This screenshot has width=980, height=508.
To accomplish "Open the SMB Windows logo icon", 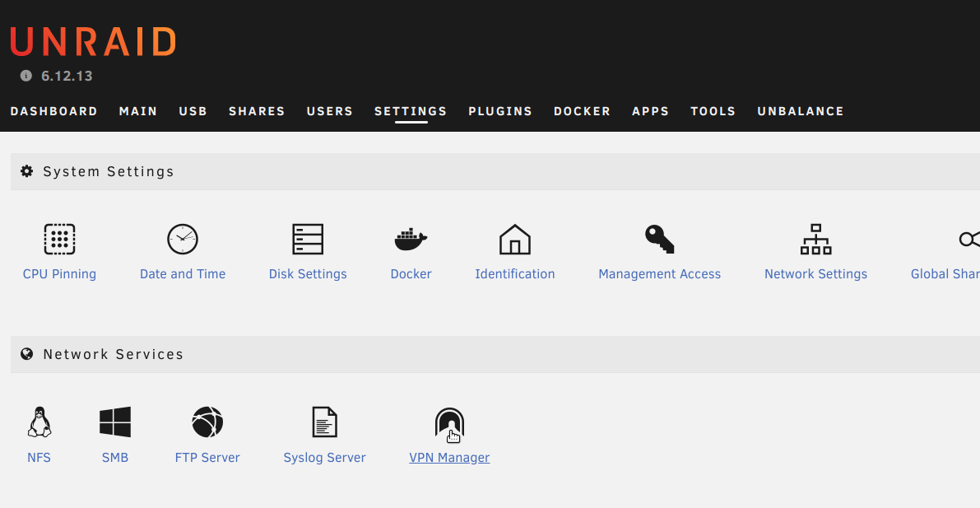I will click(x=115, y=422).
